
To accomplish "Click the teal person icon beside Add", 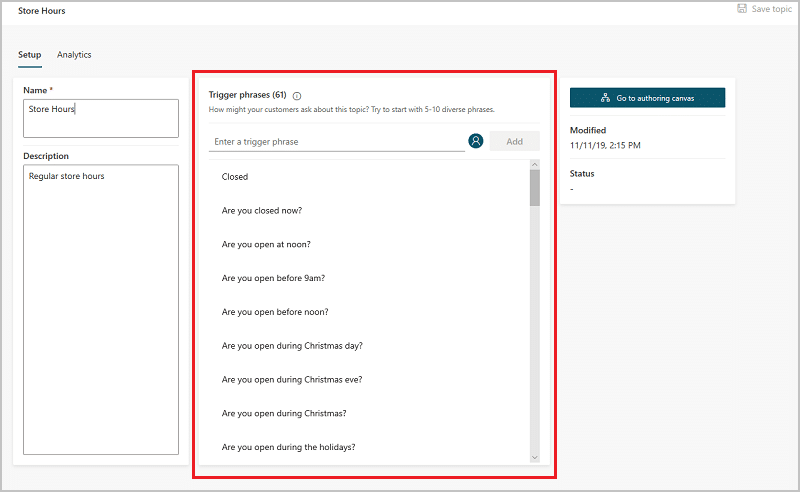I will pyautogui.click(x=476, y=141).
